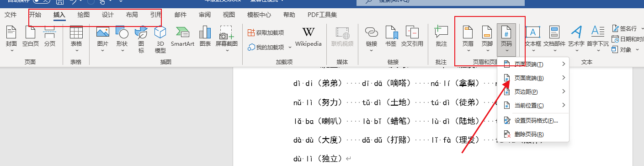Click the word 'dǎ dǔ（打赌）' in document
Image resolution: width=644 pixels, height=166 pixels.
(x=387, y=140)
